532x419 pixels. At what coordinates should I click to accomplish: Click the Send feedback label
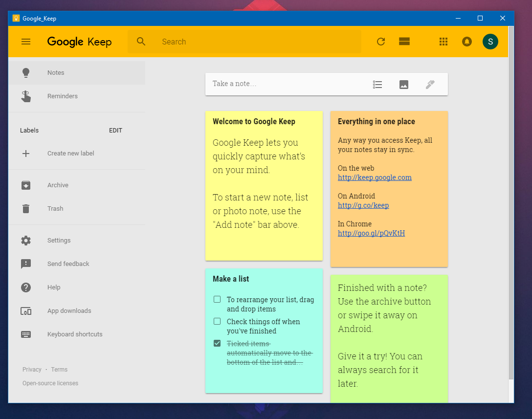click(x=68, y=264)
